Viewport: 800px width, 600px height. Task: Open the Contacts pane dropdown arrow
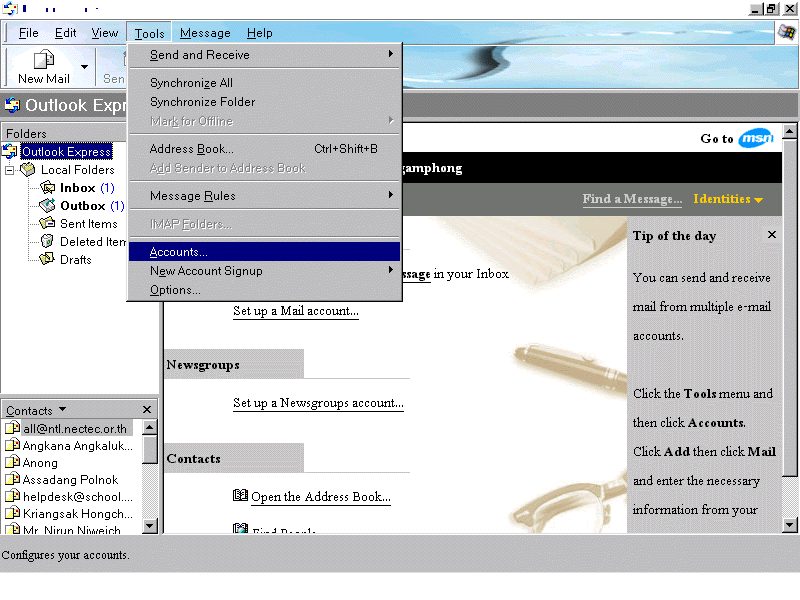point(62,409)
